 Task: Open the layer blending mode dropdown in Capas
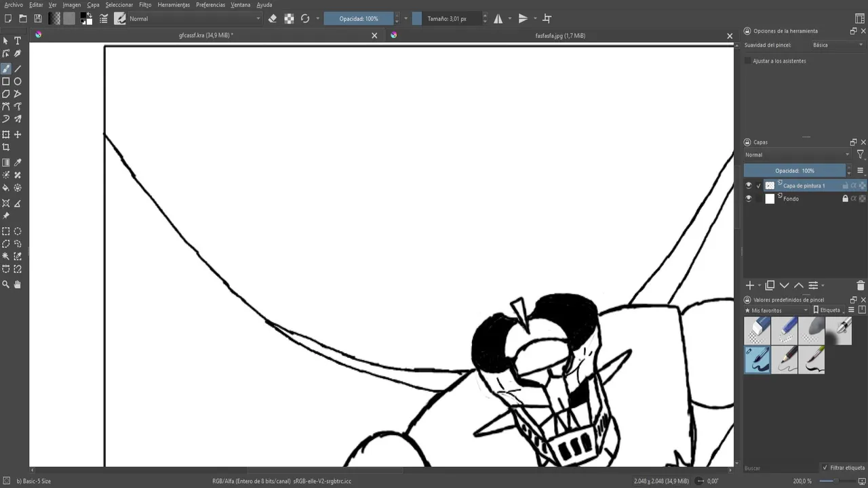click(797, 155)
